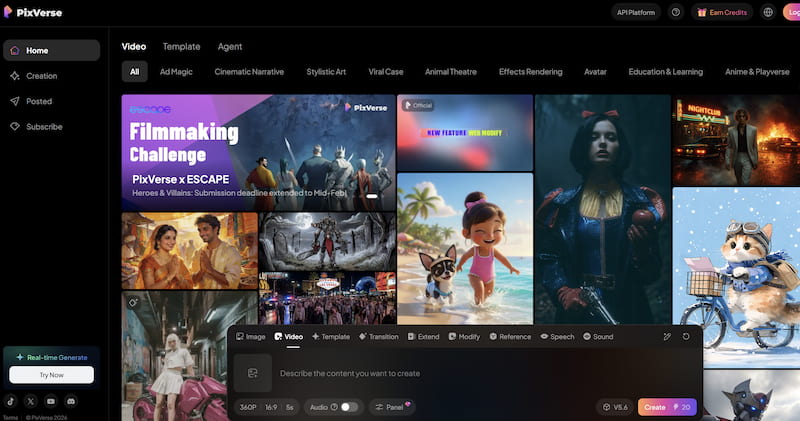
Task: Click the upload image placeholder icon
Action: (x=253, y=374)
